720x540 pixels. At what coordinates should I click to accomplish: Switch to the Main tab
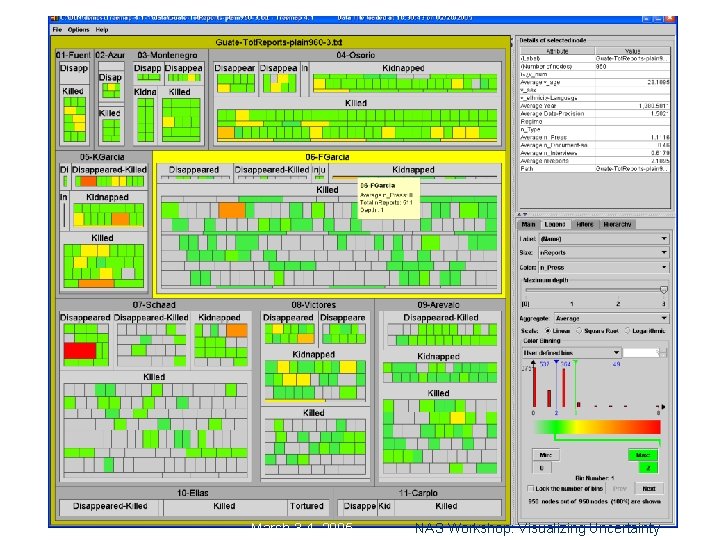[528, 225]
